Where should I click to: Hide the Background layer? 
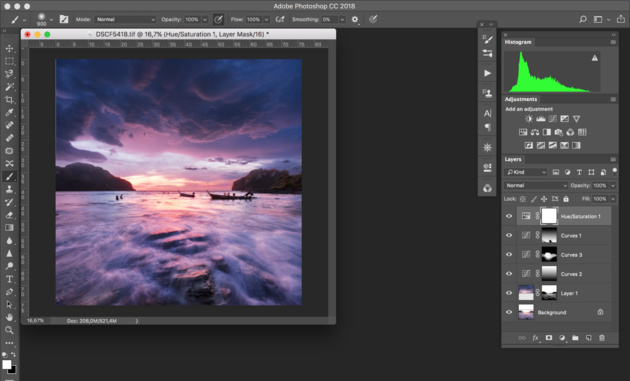tap(509, 312)
